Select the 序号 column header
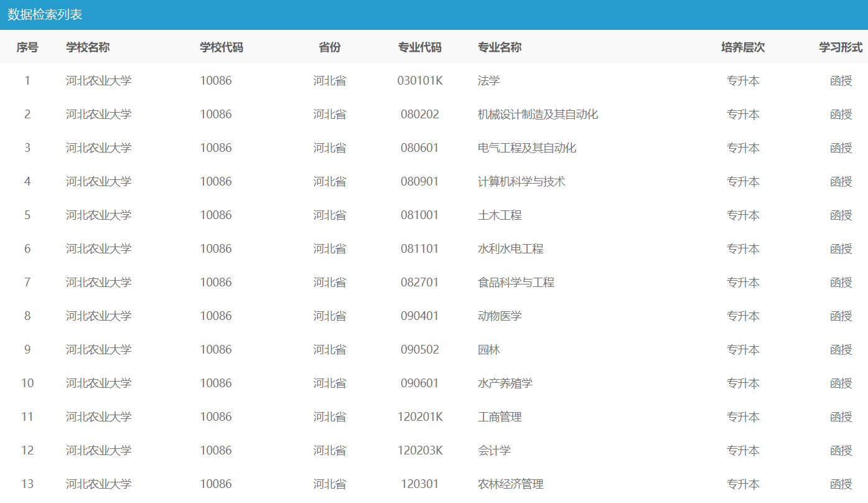 tap(27, 47)
